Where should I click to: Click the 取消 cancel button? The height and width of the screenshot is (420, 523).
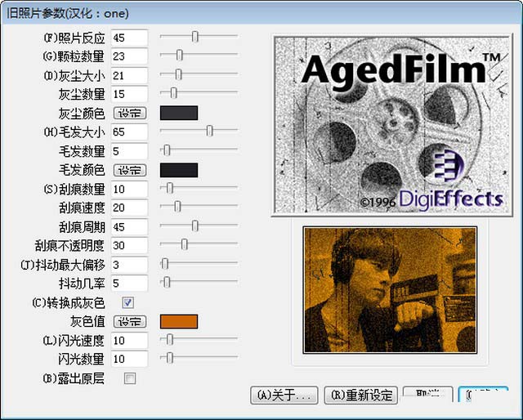coord(428,395)
